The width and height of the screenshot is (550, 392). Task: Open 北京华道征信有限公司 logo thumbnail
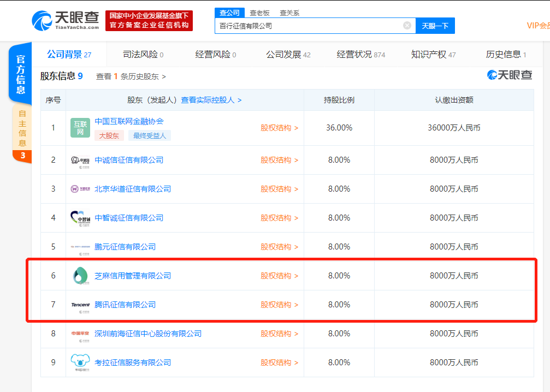pyautogui.click(x=80, y=189)
